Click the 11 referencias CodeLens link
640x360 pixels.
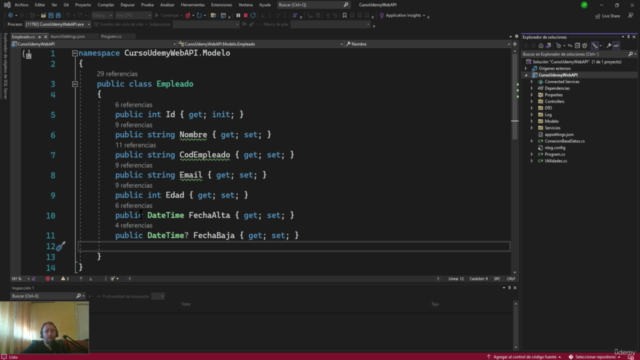point(136,145)
